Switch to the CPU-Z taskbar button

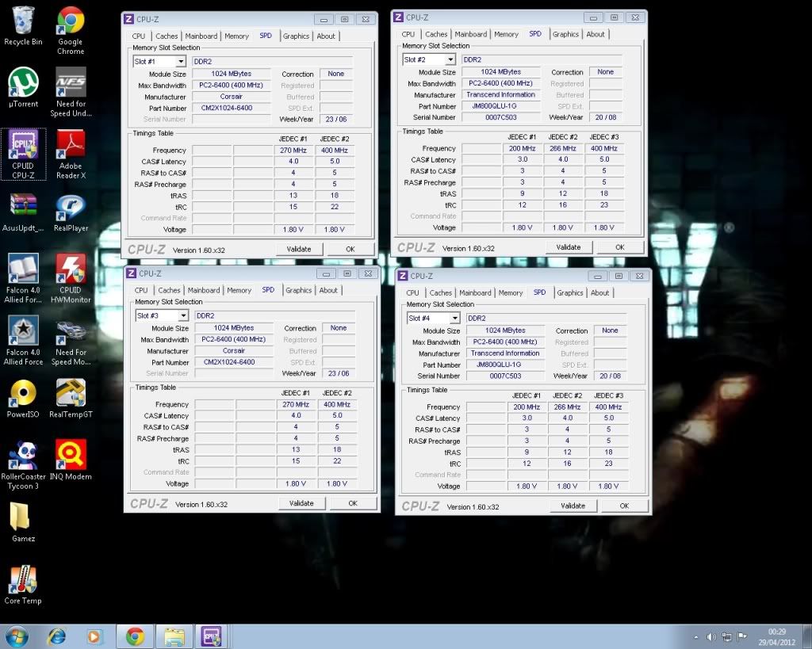pyautogui.click(x=212, y=636)
